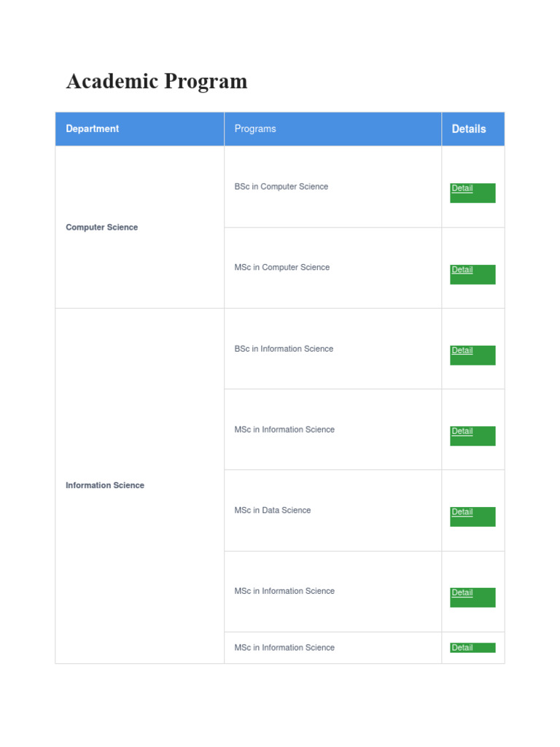Image resolution: width=560 pixels, height=747 pixels.
Task: Open Detail link for MSc in Data Science
Action: [x=462, y=512]
